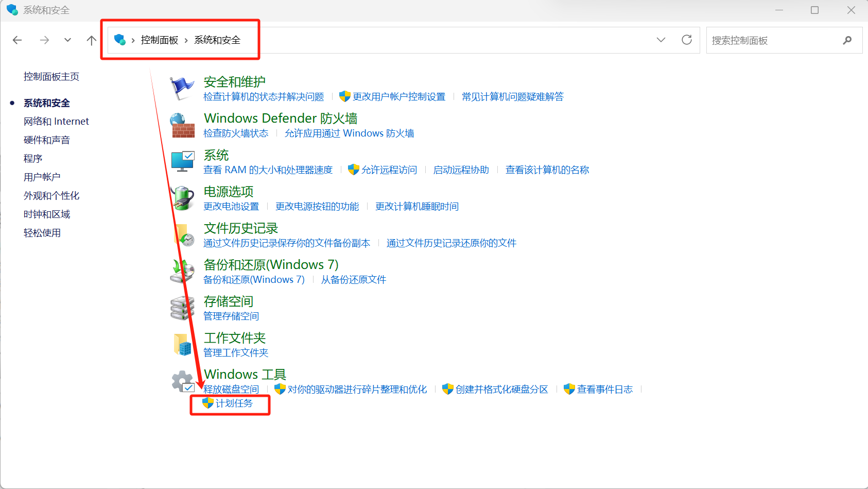Click the Security and Maintenance flag icon
Screen dimensions: 868x489
click(182, 88)
